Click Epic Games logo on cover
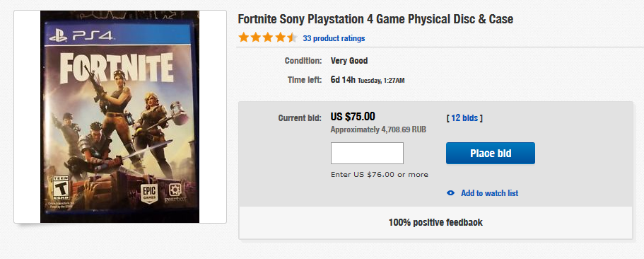The height and width of the screenshot is (259, 644). tap(149, 192)
